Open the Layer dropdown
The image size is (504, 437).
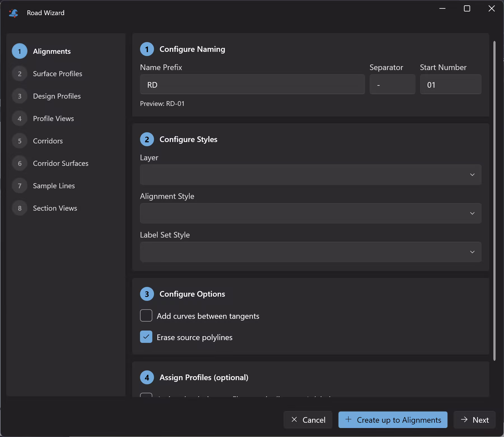[311, 175]
